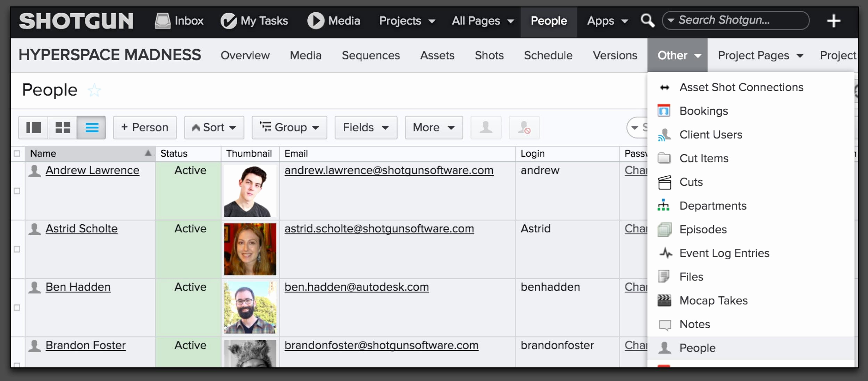Open the Fields dropdown
Image resolution: width=868 pixels, height=381 pixels.
click(x=366, y=127)
